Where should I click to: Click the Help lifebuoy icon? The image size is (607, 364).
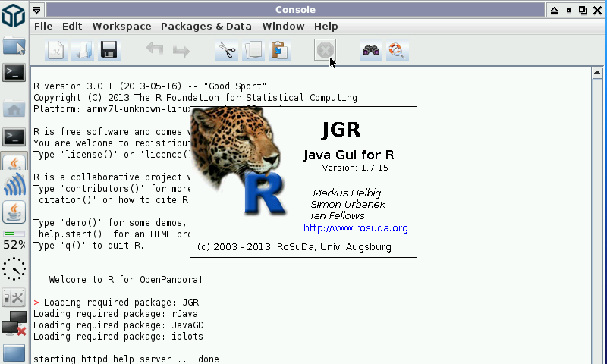397,50
